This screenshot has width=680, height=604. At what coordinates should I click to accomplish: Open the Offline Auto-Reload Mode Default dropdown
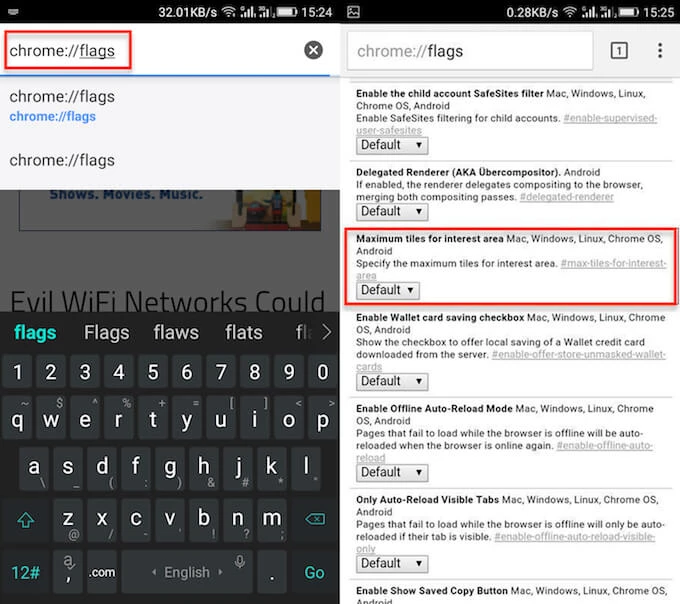click(392, 472)
